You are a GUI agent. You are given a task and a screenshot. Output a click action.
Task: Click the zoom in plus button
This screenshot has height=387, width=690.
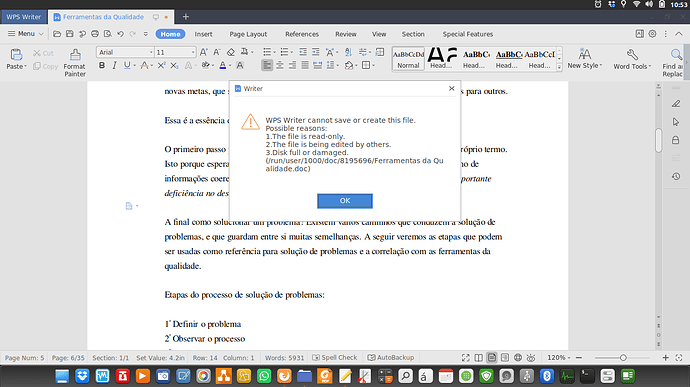[665, 358]
